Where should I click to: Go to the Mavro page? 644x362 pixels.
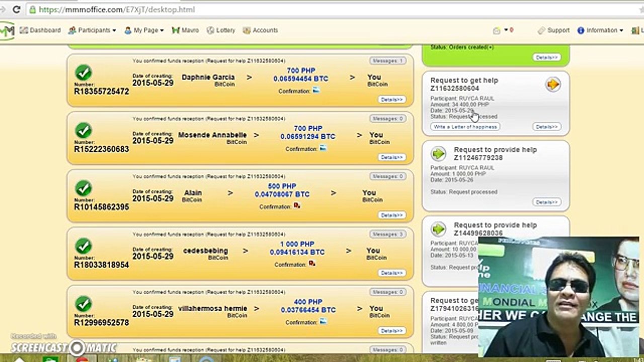185,30
